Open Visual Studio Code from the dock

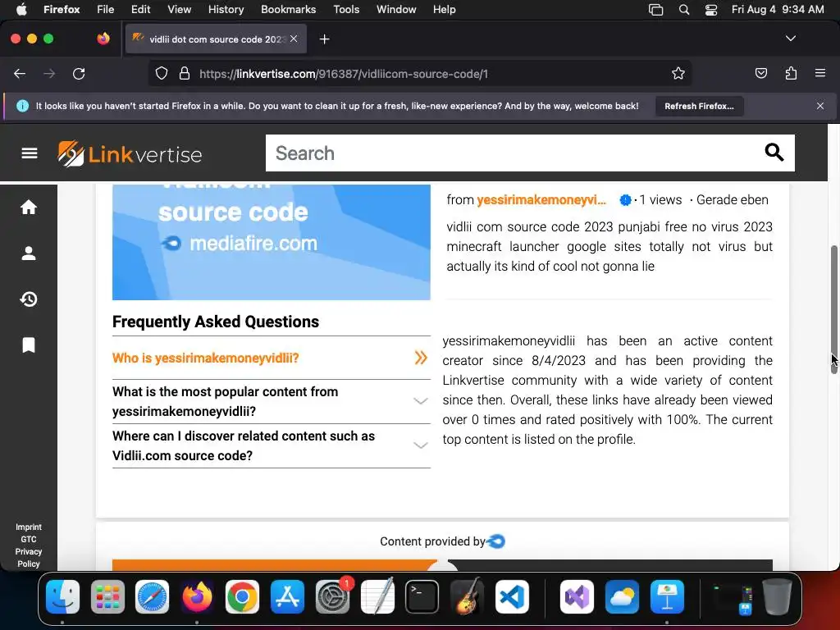point(512,597)
